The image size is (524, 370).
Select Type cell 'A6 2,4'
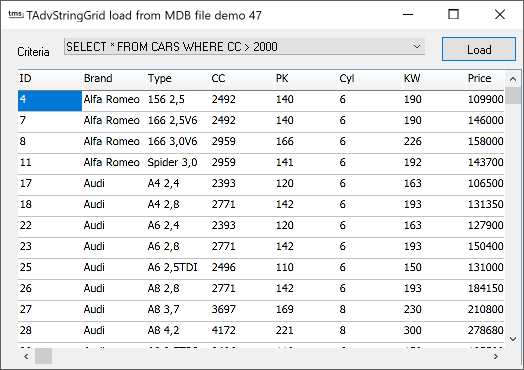[178, 227]
